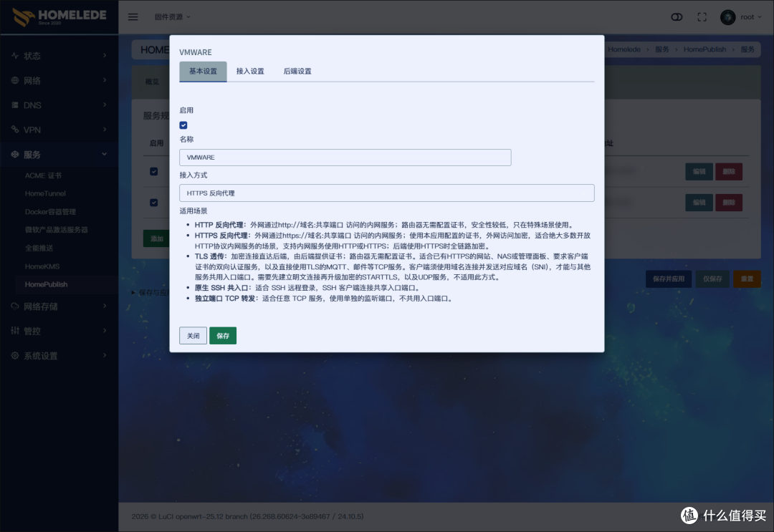
Task: Click second row 编辑 button
Action: (x=699, y=203)
